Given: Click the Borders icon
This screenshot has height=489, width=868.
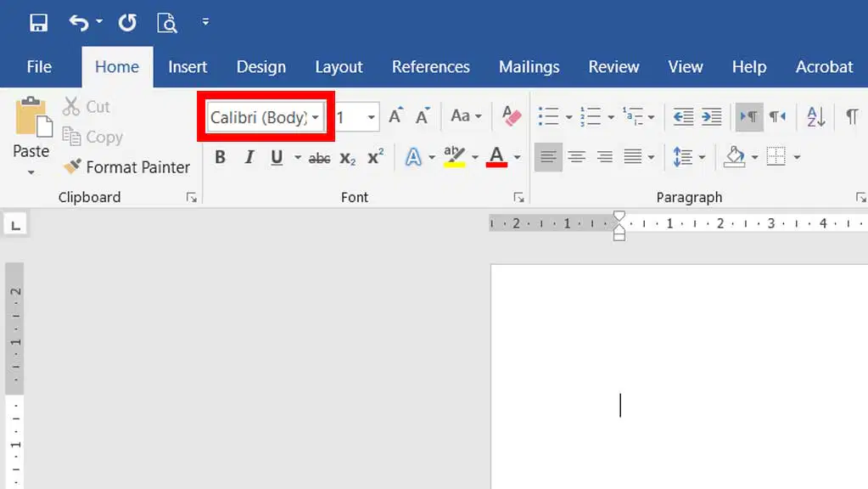Looking at the screenshot, I should 776,157.
